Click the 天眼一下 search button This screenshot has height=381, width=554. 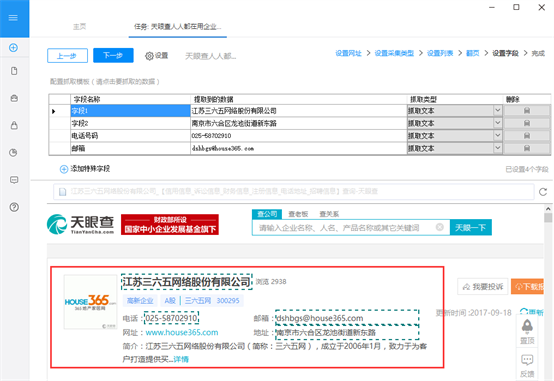(x=470, y=227)
